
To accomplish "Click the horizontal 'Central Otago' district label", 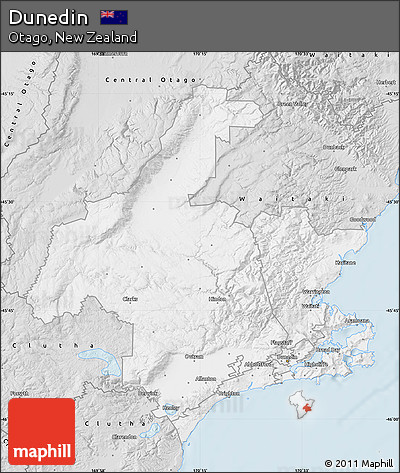I will [x=151, y=80].
